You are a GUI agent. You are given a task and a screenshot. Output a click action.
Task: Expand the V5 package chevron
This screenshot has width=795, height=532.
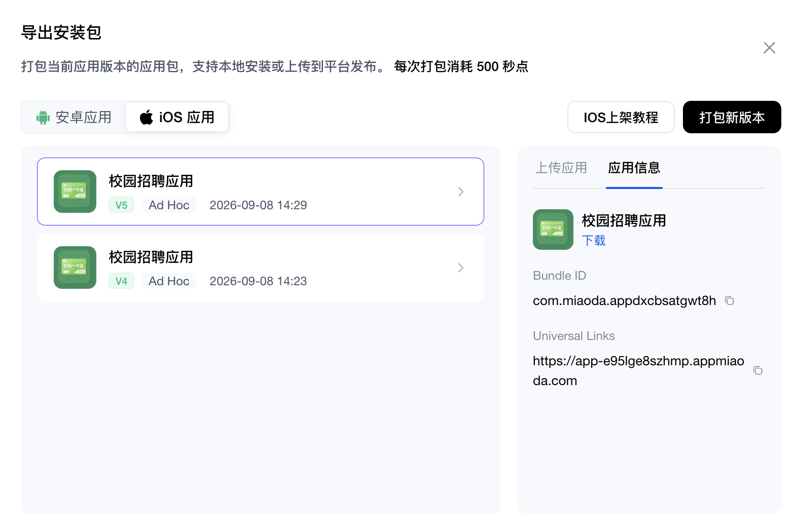(460, 192)
